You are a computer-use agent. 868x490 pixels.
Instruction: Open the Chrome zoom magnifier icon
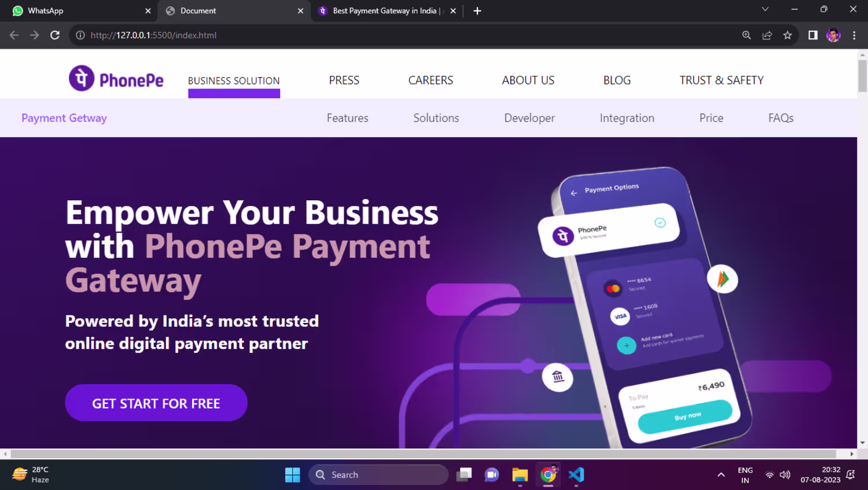(x=746, y=35)
